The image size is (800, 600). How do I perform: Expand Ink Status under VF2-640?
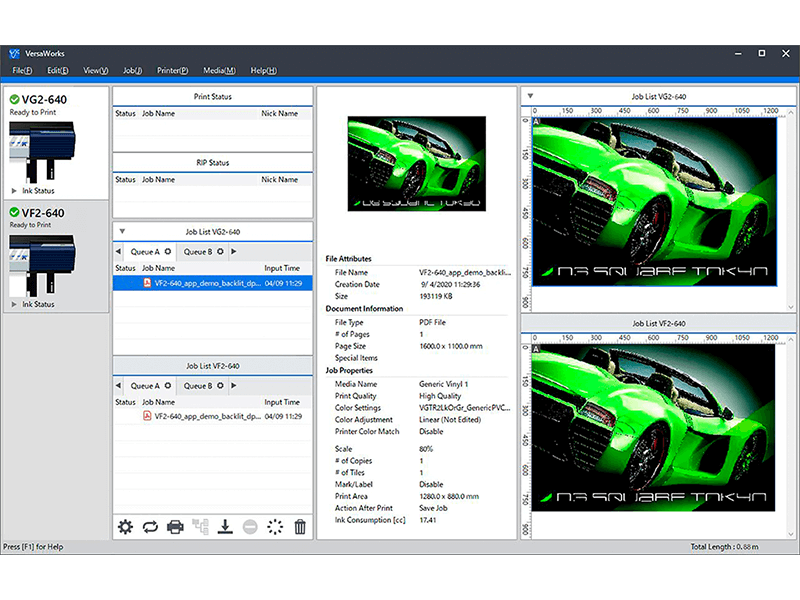pyautogui.click(x=14, y=304)
